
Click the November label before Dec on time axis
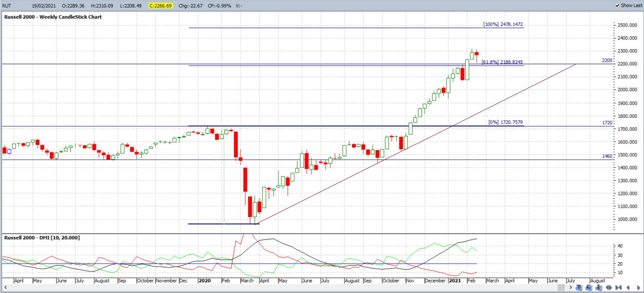pos(166,281)
